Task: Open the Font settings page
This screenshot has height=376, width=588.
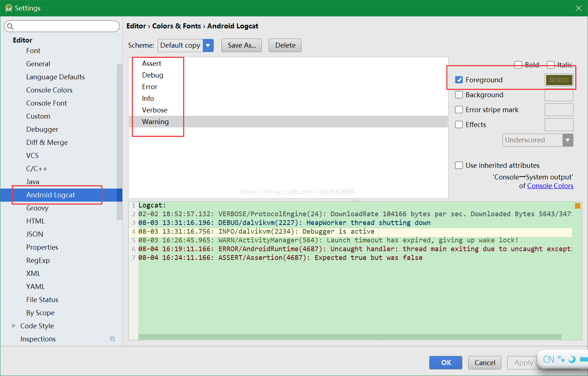Action: [x=33, y=51]
